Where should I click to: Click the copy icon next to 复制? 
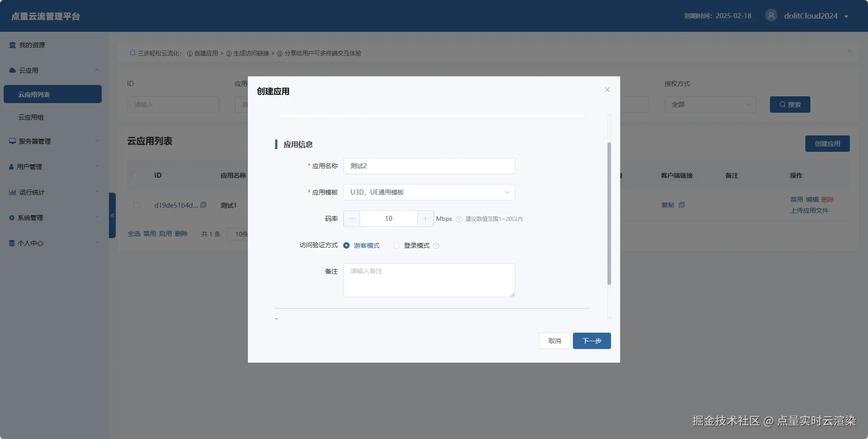(681, 205)
